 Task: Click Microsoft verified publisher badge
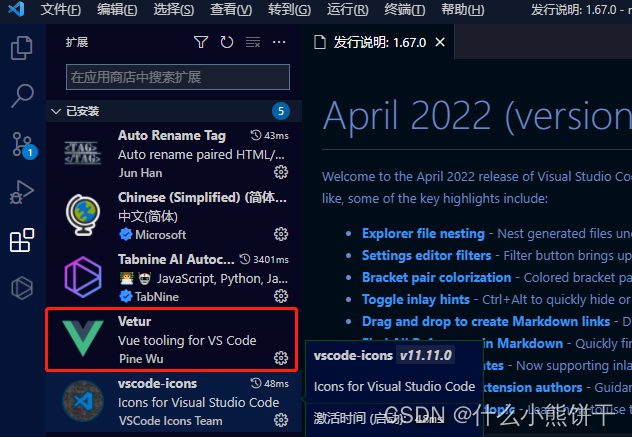click(126, 234)
